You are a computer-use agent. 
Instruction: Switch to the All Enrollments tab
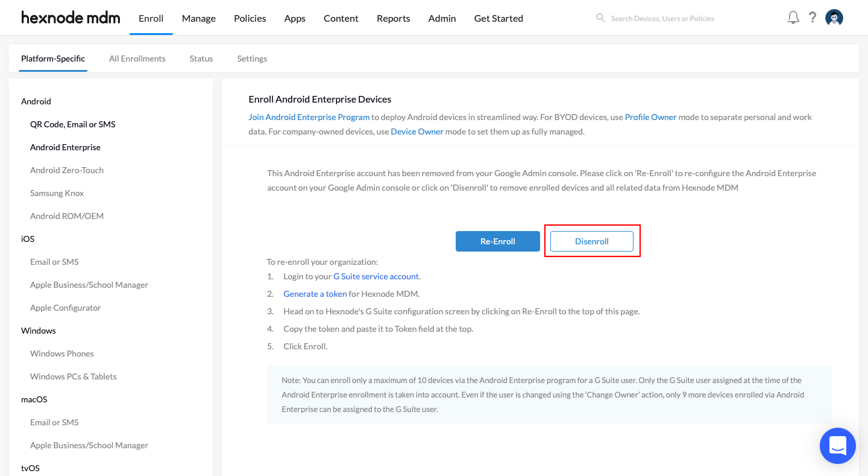click(x=137, y=59)
